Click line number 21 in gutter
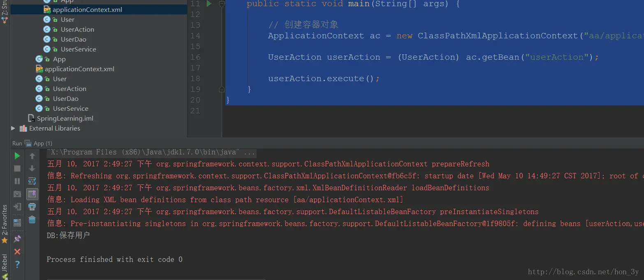Viewport: 644px width, 280px height. 195,111
